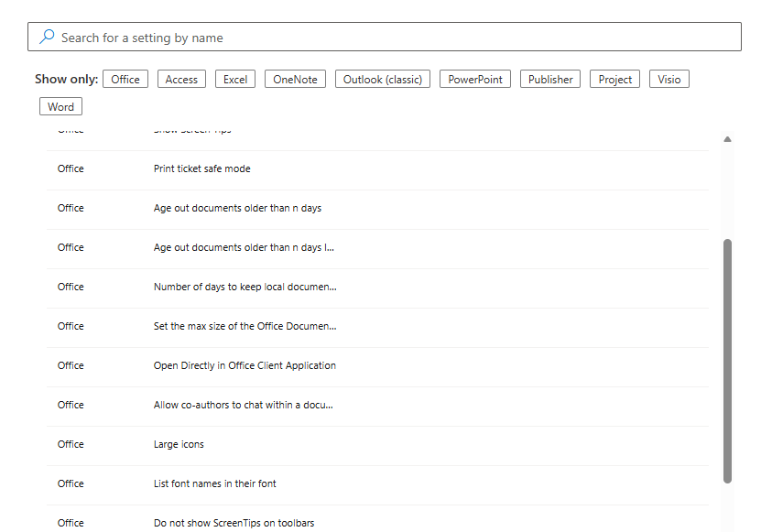761x532 pixels.
Task: Show only Publisher settings
Action: 550,79
